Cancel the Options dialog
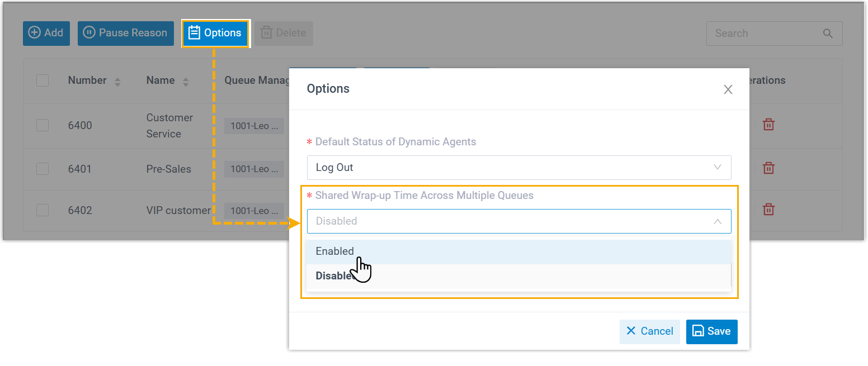 pos(649,331)
